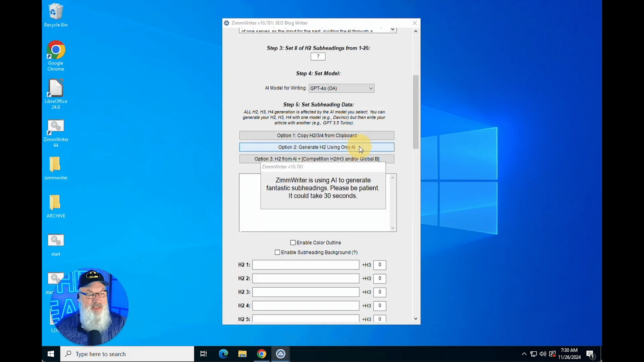Click the number of H2 subheadings field
This screenshot has width=644, height=362.
[318, 56]
